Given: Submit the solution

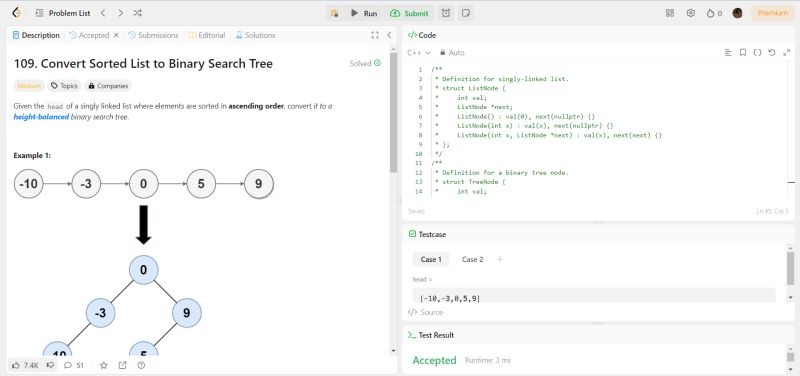Looking at the screenshot, I should pos(410,13).
